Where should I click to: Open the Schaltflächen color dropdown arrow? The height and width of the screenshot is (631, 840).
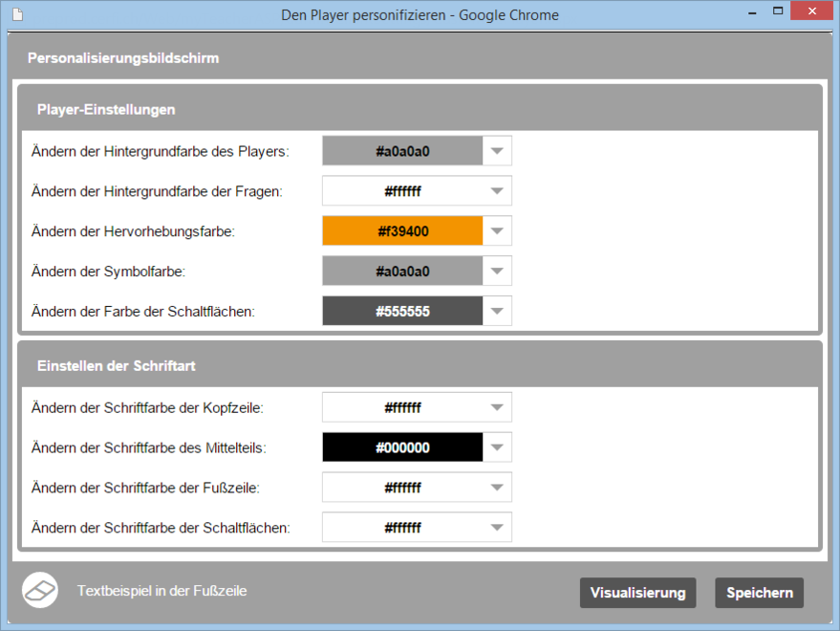click(497, 311)
